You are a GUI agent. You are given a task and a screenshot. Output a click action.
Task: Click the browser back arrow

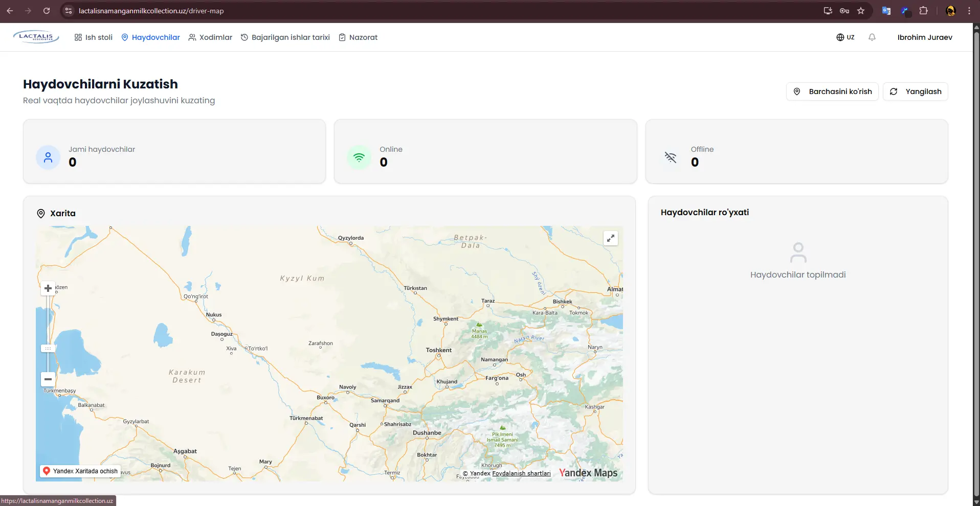[x=10, y=11]
